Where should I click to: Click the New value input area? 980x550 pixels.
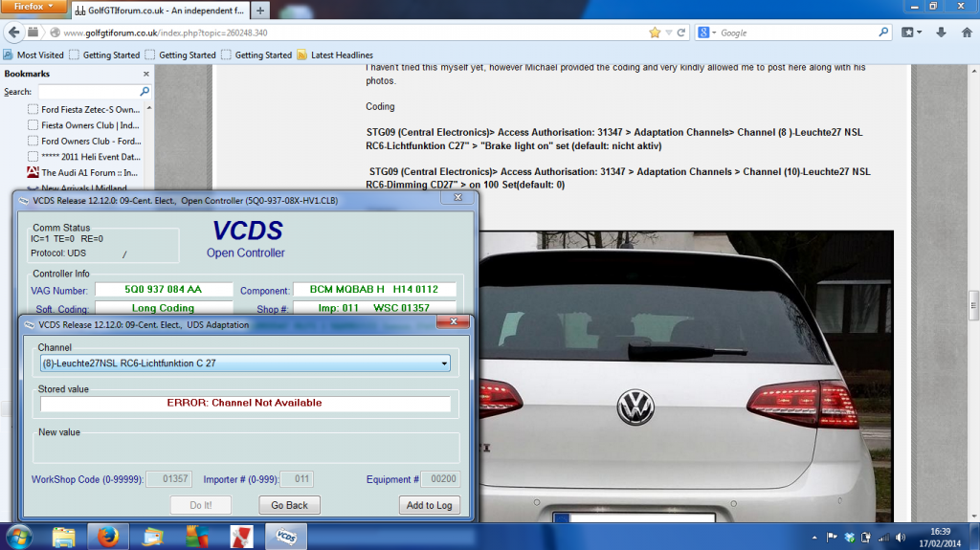246,449
